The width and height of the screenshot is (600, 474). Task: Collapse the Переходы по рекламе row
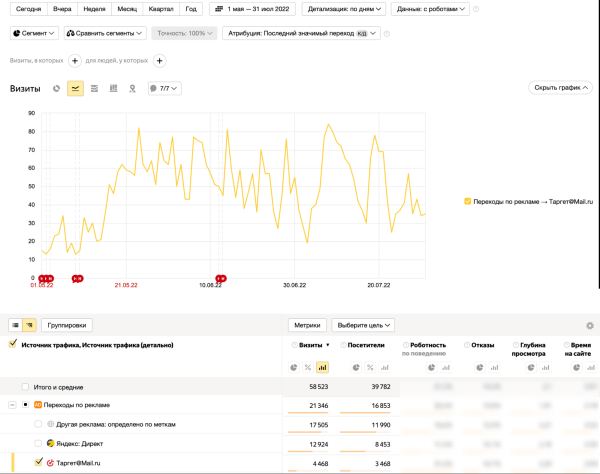point(11,405)
